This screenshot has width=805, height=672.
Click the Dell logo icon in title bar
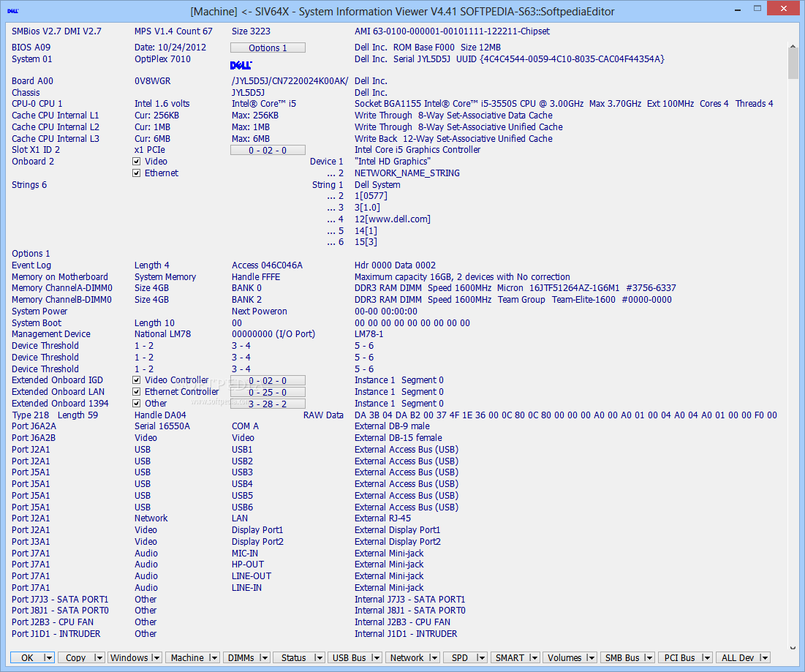(x=13, y=11)
